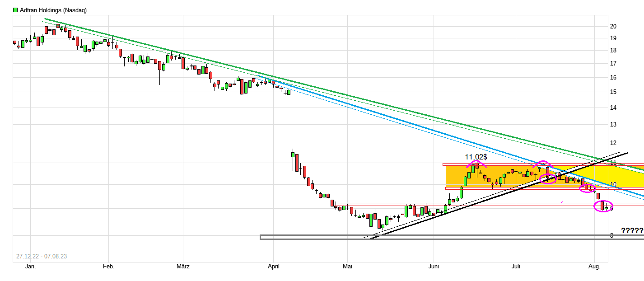Select the magenta circle near the mid-July candles
Viewport: 644px width, 281px height.
point(547,179)
